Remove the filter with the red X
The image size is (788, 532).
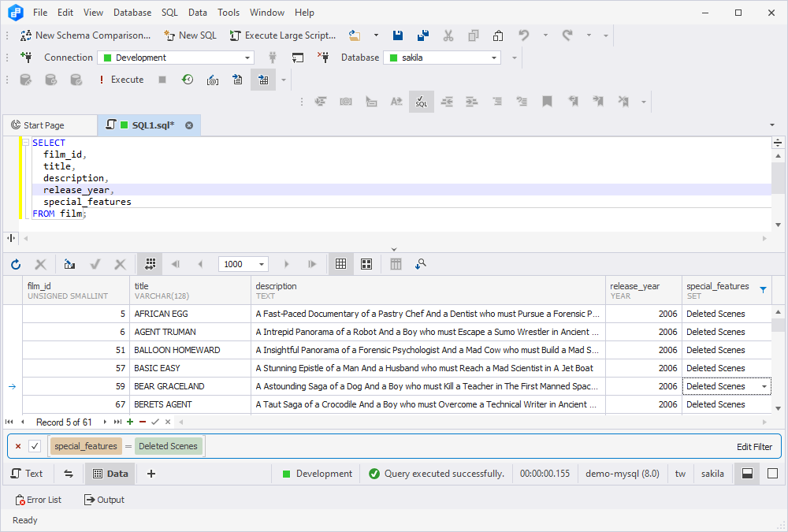[x=18, y=446]
